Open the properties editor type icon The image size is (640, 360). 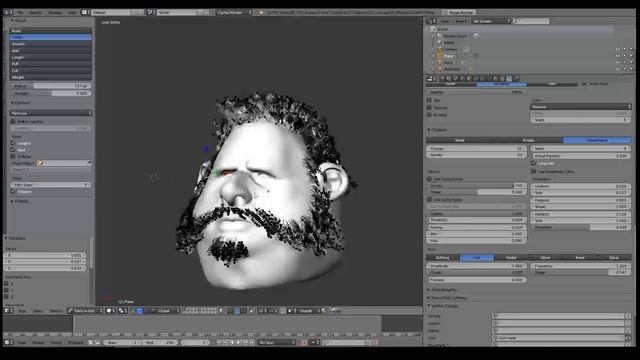[x=431, y=78]
